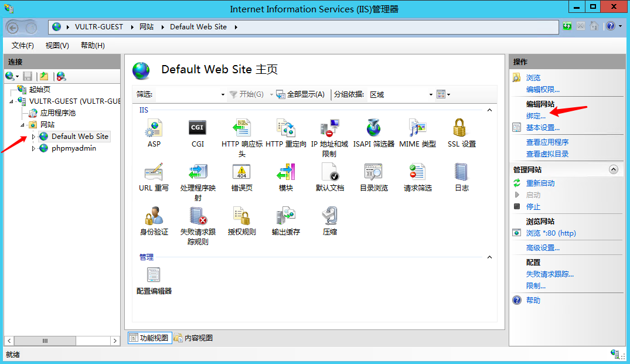
Task: Click 查看应用程序 link
Action: click(x=547, y=142)
